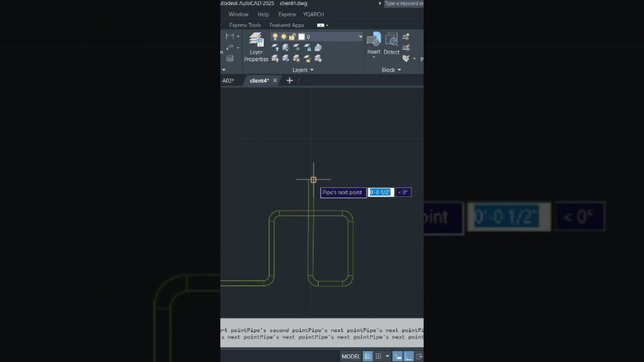Click the layer Unlock icon
The width and height of the screenshot is (644, 362).
point(307,59)
